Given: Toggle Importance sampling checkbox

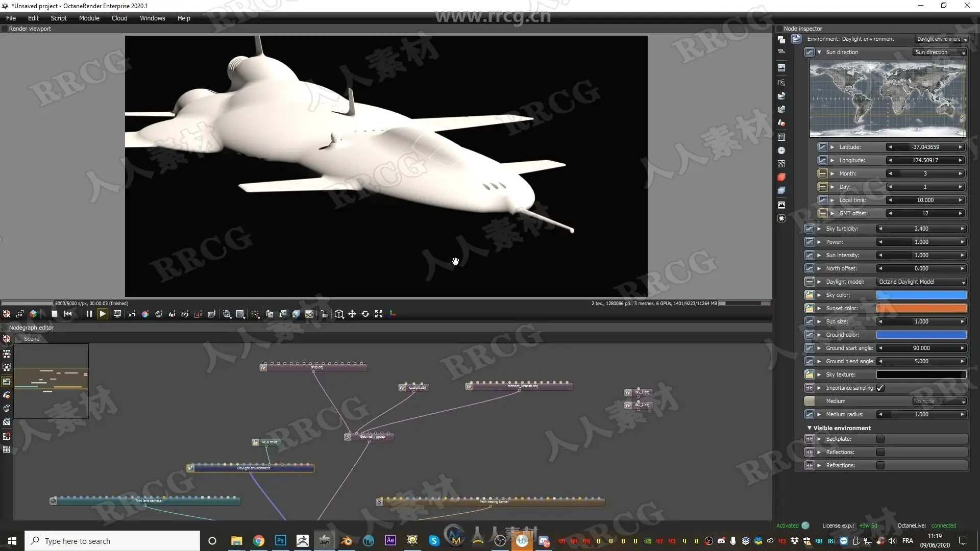Looking at the screenshot, I should 880,388.
